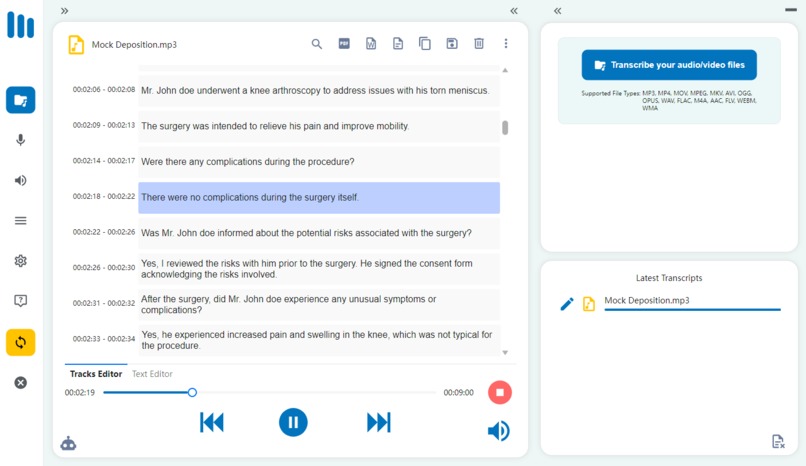The width and height of the screenshot is (806, 466).
Task: Open the help question-mark sidebar icon
Action: point(21,301)
